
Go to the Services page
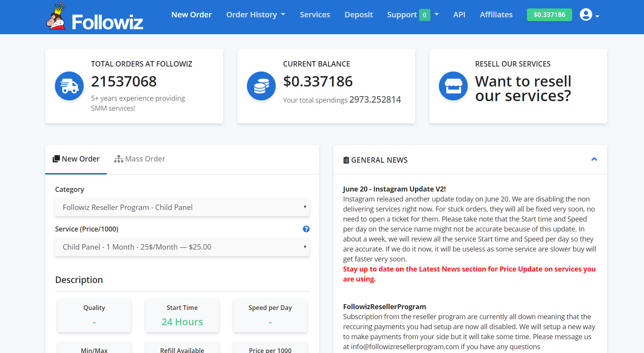pos(315,15)
